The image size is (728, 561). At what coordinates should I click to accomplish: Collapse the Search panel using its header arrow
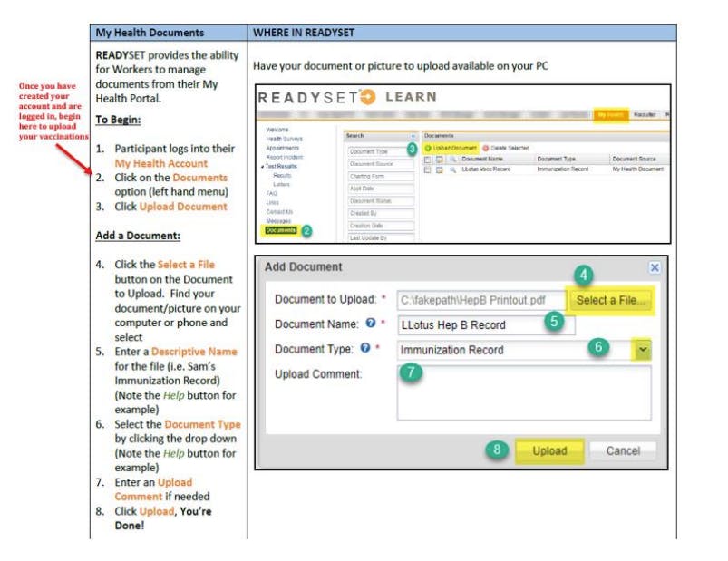[x=413, y=135]
